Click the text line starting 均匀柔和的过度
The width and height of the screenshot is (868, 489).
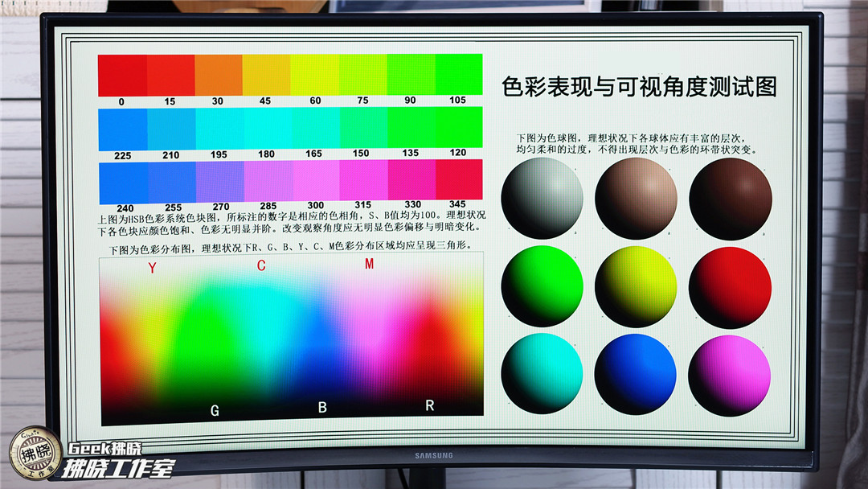[637, 150]
